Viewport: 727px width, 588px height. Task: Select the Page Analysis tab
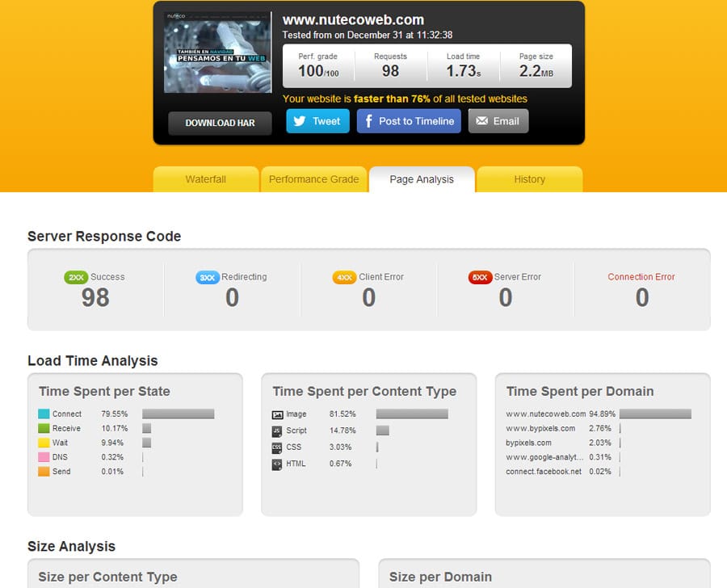point(422,179)
